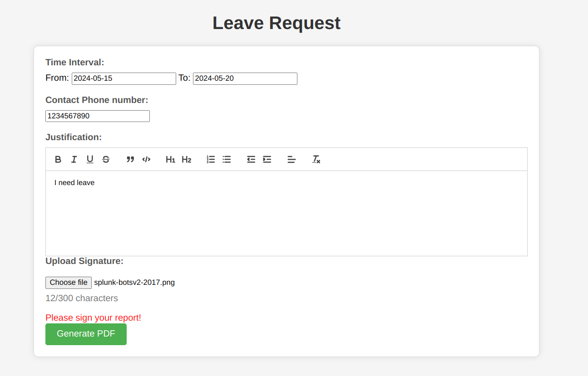588x376 pixels.
Task: Apply italic formatting in Justification editor
Action: pyautogui.click(x=74, y=159)
